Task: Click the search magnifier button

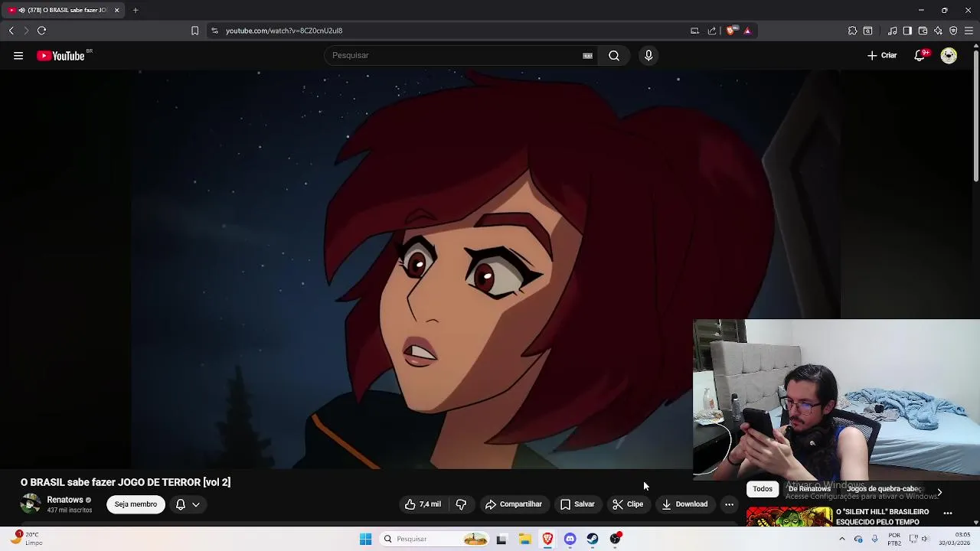Action: pyautogui.click(x=614, y=55)
